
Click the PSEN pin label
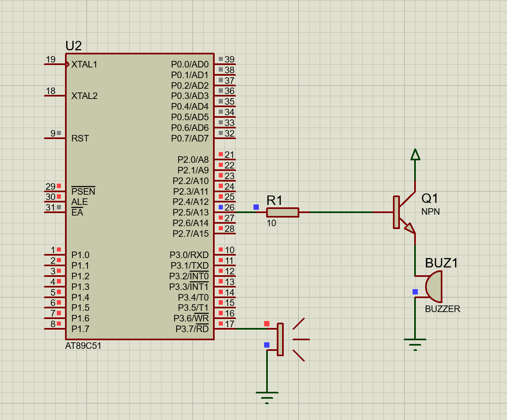tap(83, 191)
